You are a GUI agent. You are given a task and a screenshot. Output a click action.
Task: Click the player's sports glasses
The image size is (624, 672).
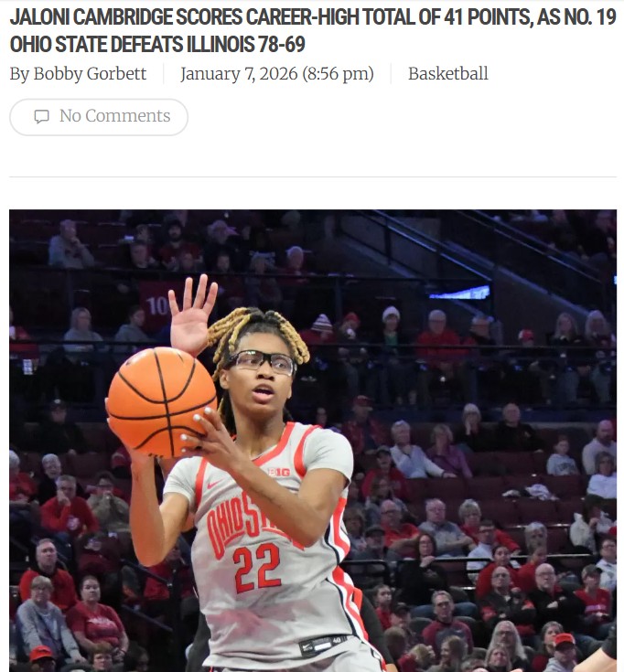260,361
